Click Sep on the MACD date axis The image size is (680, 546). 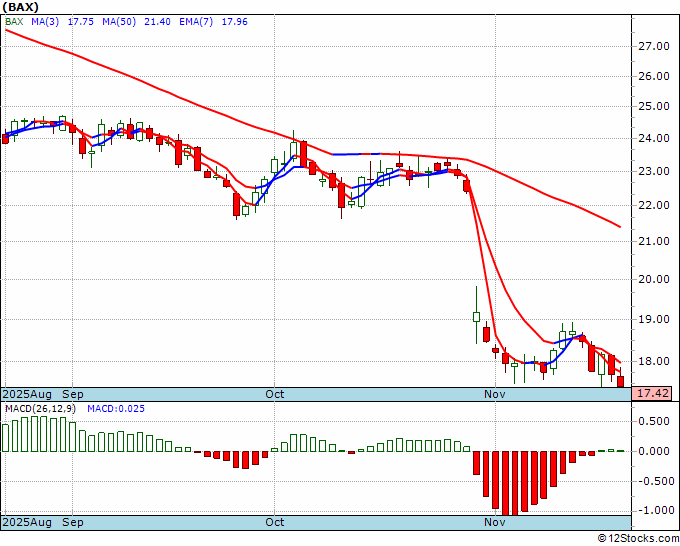click(72, 522)
